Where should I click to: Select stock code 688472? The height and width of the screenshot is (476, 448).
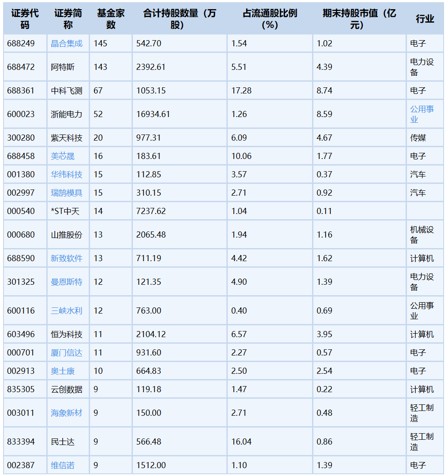pos(21,67)
